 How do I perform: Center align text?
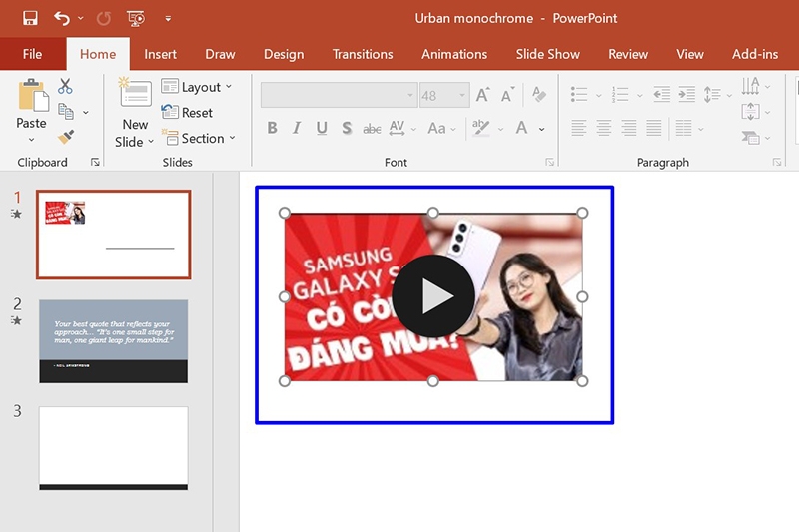pyautogui.click(x=604, y=128)
